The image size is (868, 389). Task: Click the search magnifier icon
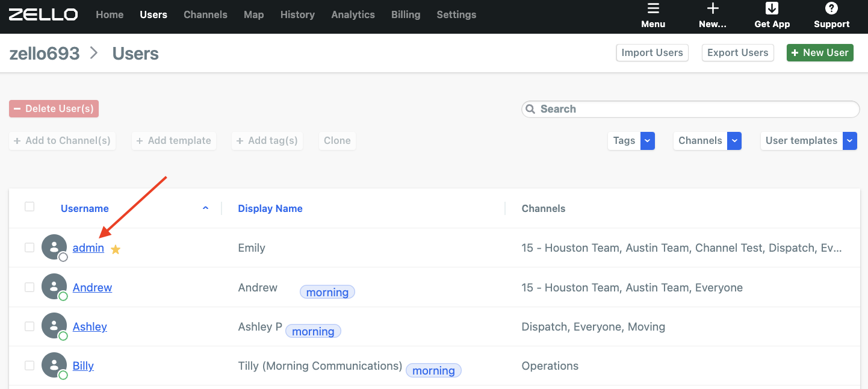pyautogui.click(x=530, y=109)
